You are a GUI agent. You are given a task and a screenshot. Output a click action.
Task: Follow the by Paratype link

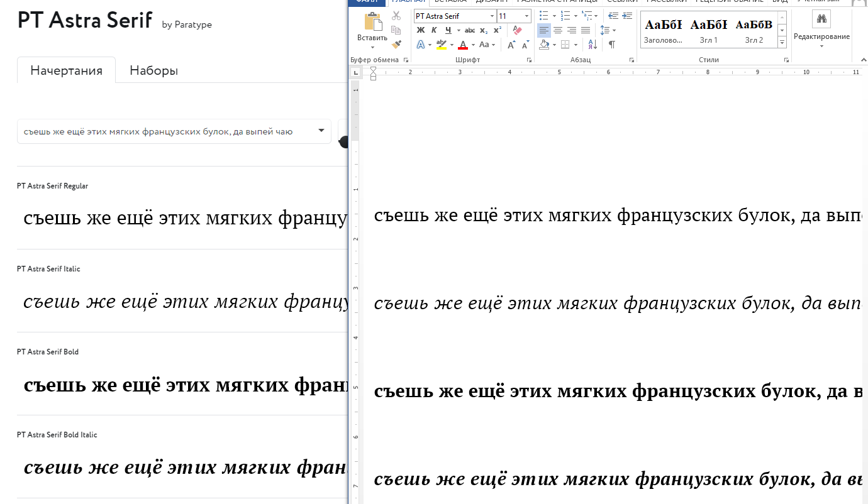[x=187, y=25]
